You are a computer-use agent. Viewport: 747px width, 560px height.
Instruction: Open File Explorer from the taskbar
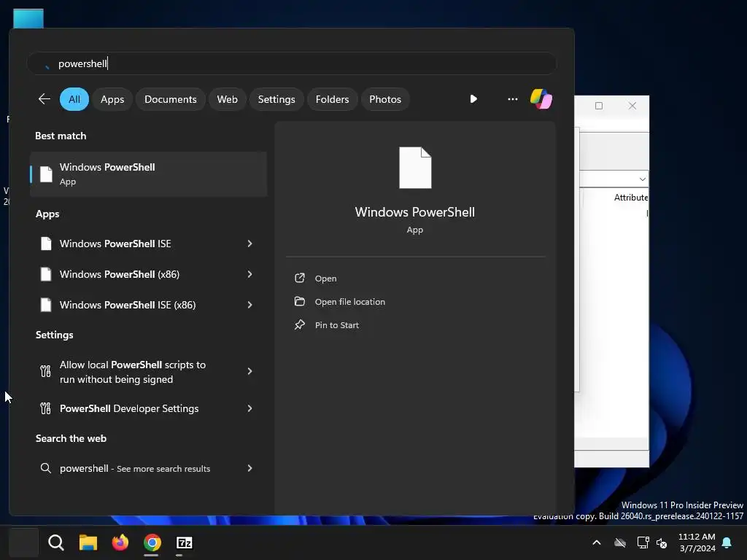pos(88,542)
